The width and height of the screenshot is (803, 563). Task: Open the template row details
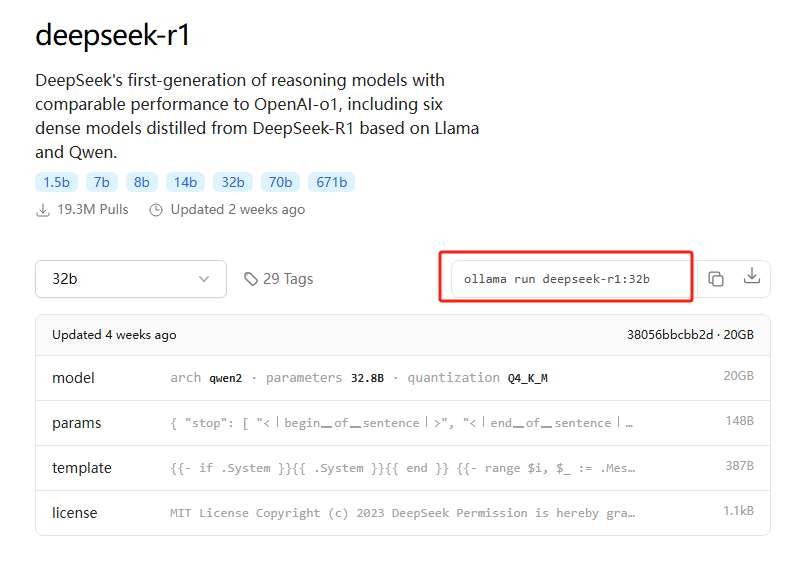pos(403,468)
